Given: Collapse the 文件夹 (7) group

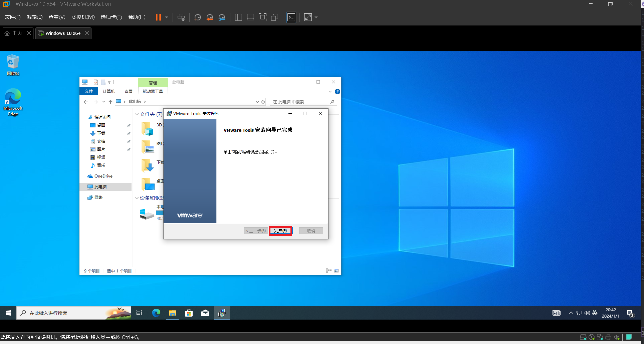Looking at the screenshot, I should (x=137, y=114).
